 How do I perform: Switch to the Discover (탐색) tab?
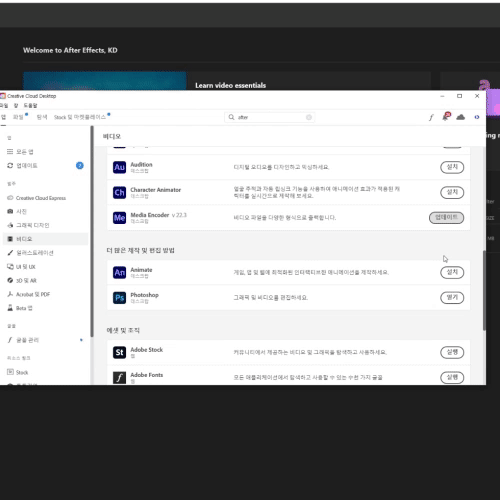tap(42, 117)
